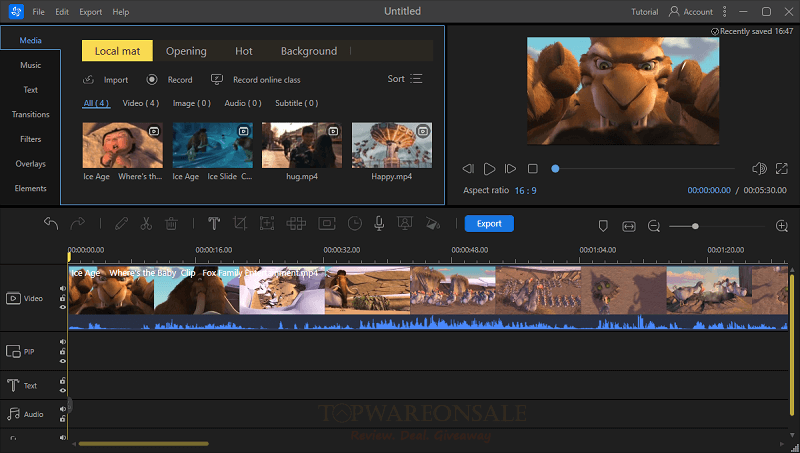Select the Local mat tab
The height and width of the screenshot is (453, 800).
coord(117,51)
